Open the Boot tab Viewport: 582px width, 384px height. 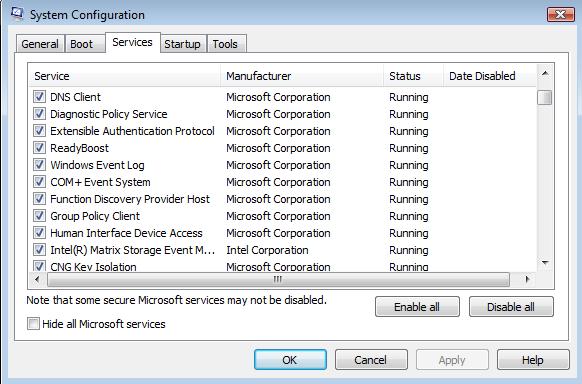(x=82, y=44)
